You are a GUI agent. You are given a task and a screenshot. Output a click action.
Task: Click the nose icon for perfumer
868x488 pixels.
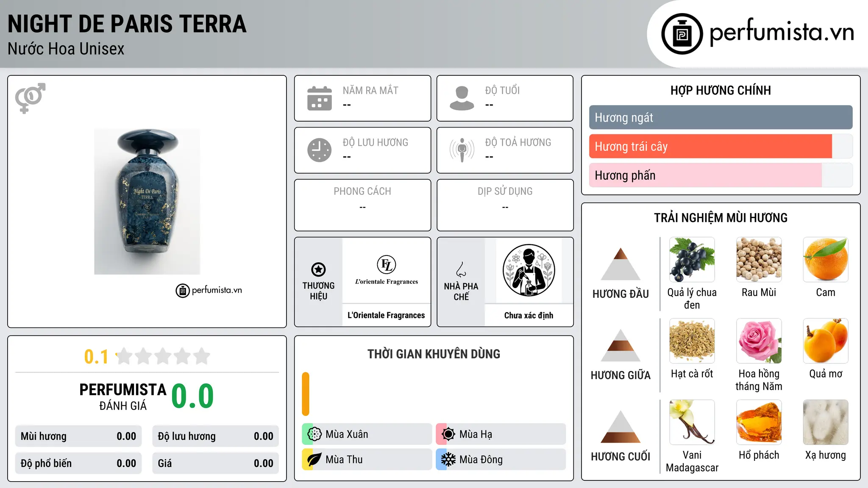click(461, 269)
